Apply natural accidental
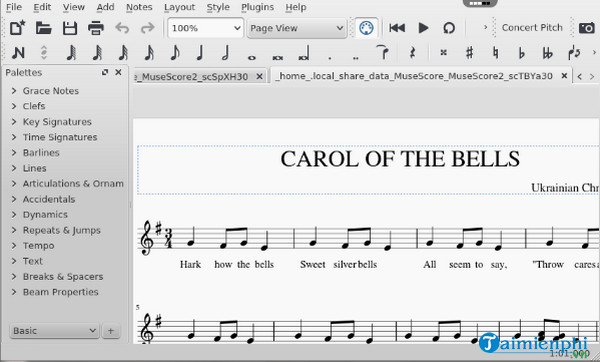The height and width of the screenshot is (362, 600). [496, 53]
